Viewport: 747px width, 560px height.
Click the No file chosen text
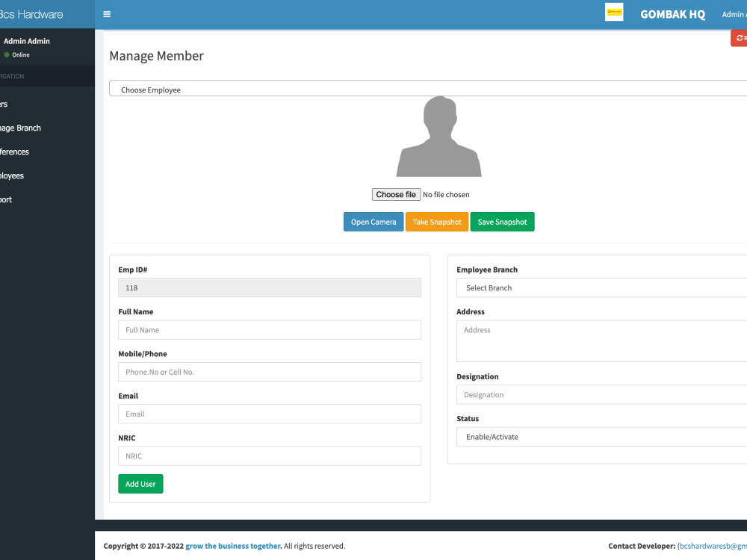[x=446, y=194]
